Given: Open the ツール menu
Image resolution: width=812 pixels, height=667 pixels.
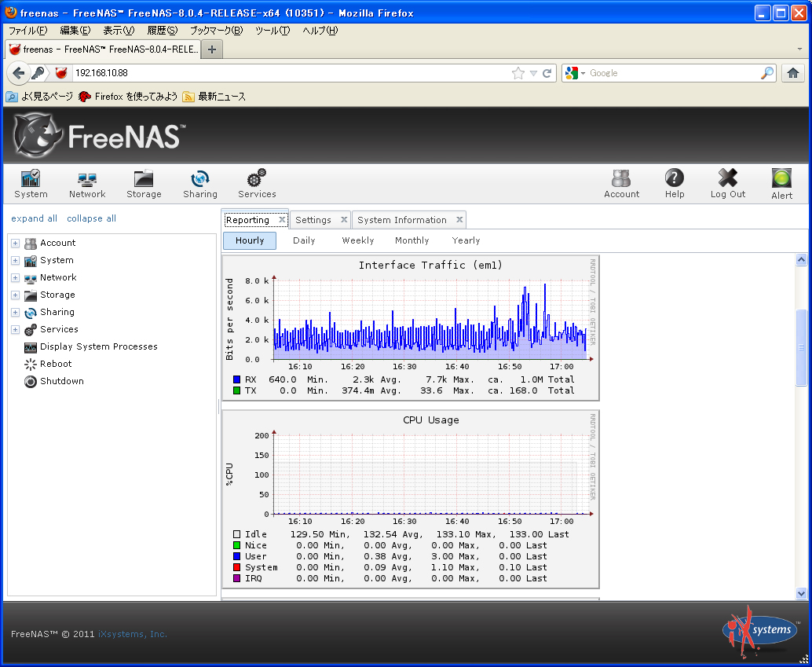Looking at the screenshot, I should point(272,31).
